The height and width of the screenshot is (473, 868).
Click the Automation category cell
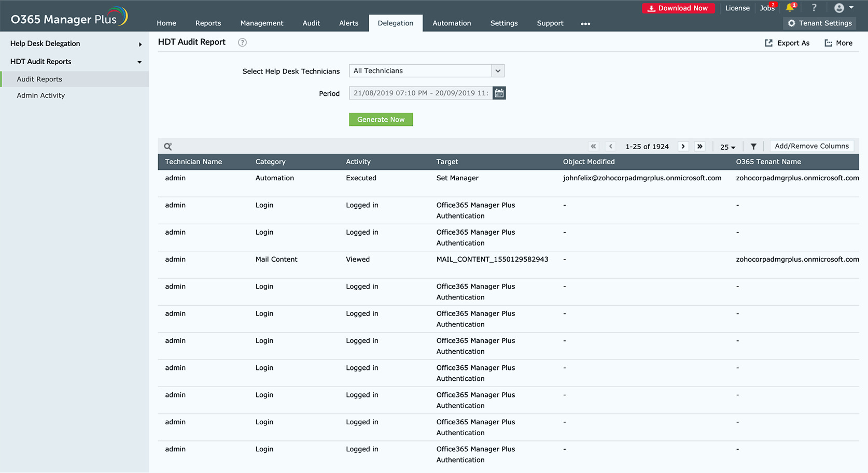click(275, 178)
